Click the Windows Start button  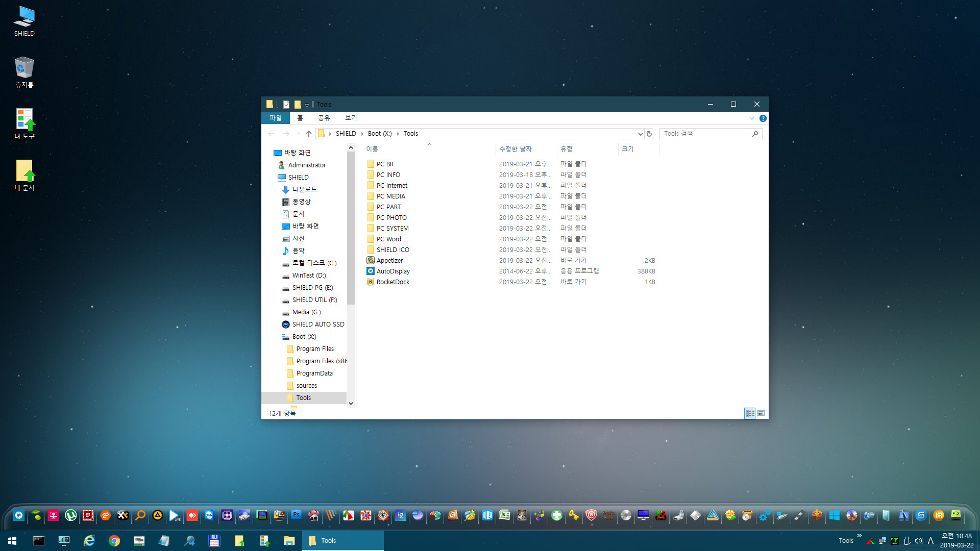(x=12, y=541)
